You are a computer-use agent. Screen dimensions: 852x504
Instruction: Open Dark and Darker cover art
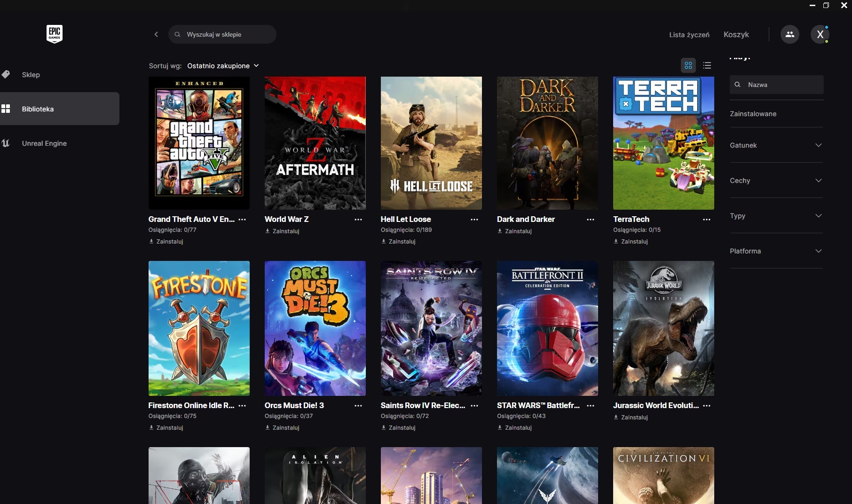click(547, 143)
